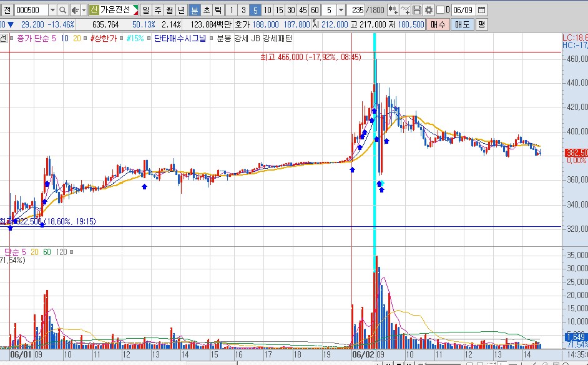Click the 06/01 date marker on time axis

click(x=21, y=354)
